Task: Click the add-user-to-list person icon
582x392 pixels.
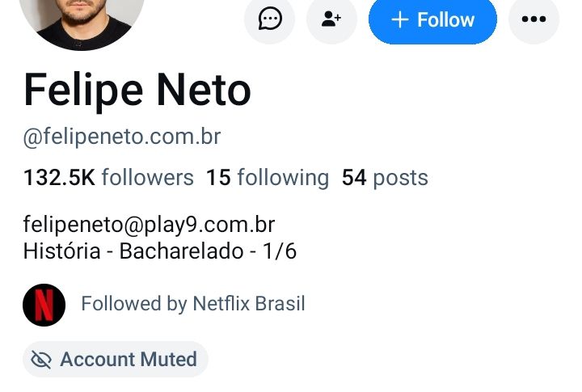Action: click(x=331, y=19)
